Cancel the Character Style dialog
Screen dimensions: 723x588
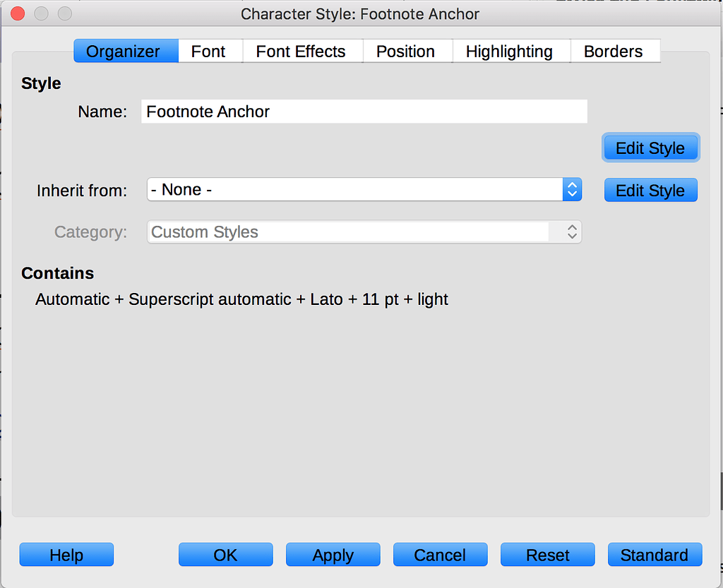pyautogui.click(x=440, y=555)
